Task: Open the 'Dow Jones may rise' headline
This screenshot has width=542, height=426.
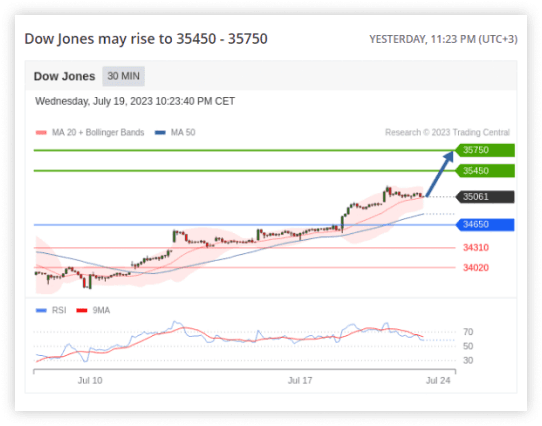Action: tap(146, 39)
